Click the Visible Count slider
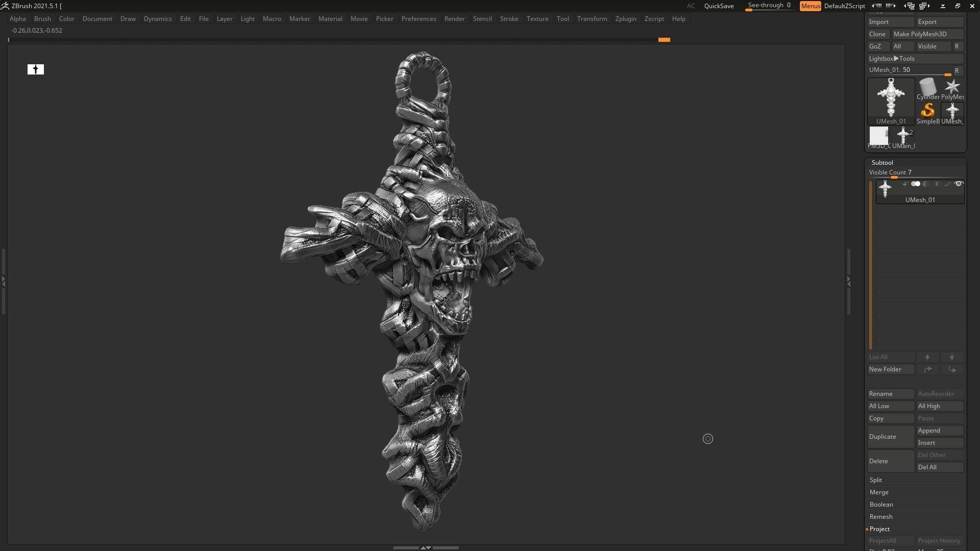The width and height of the screenshot is (980, 551). (x=915, y=173)
